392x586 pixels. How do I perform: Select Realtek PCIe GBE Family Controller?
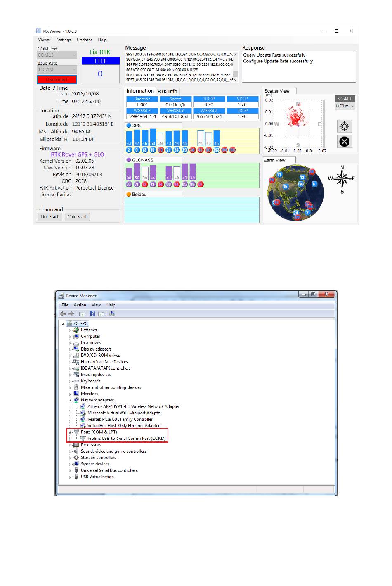pos(120,419)
